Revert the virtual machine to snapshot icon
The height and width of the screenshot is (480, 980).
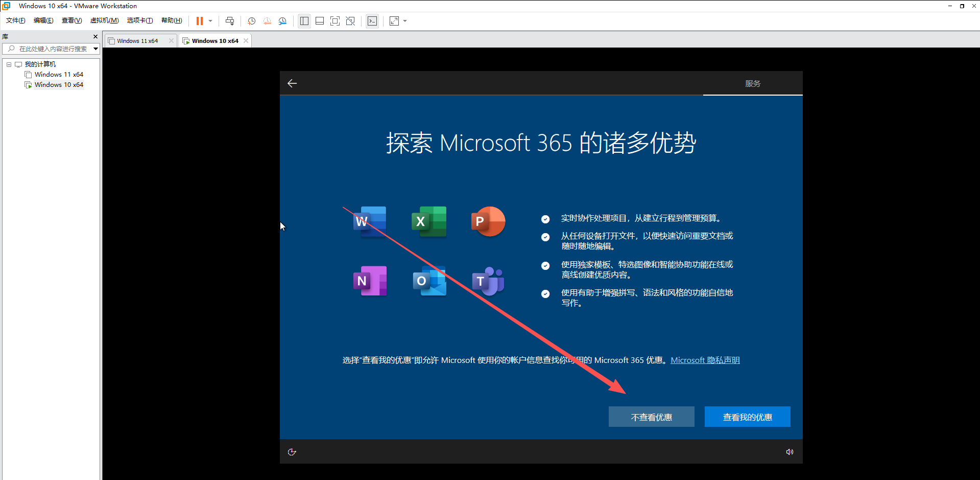tap(267, 21)
